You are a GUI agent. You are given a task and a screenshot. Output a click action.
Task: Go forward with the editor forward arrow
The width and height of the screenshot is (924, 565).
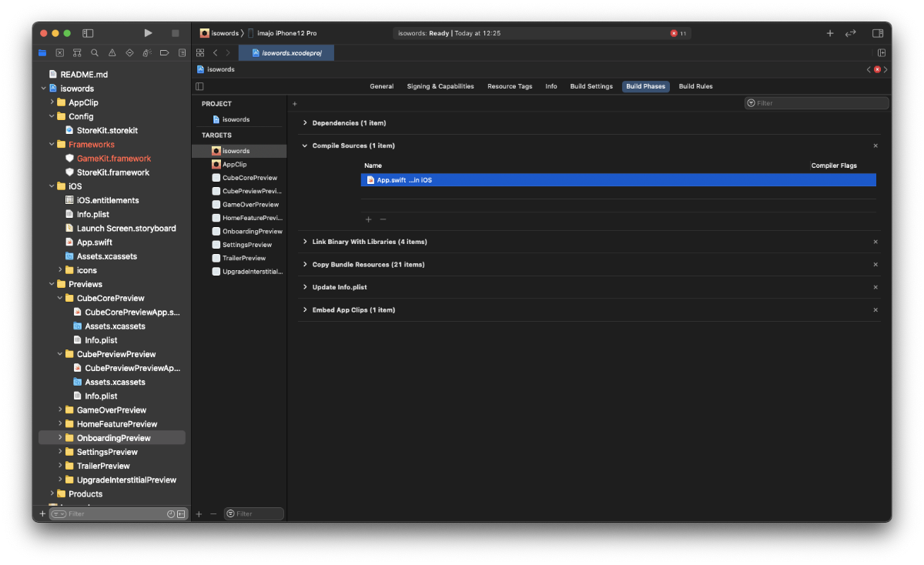click(x=228, y=52)
